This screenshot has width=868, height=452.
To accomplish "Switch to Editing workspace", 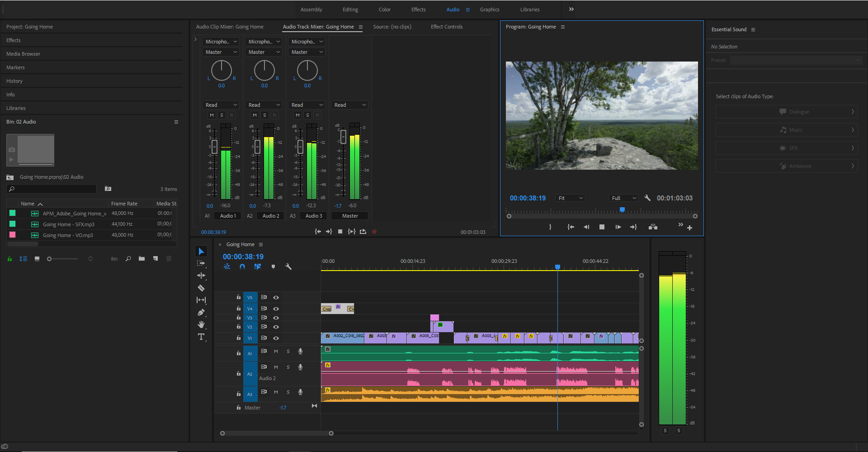I will (x=350, y=10).
